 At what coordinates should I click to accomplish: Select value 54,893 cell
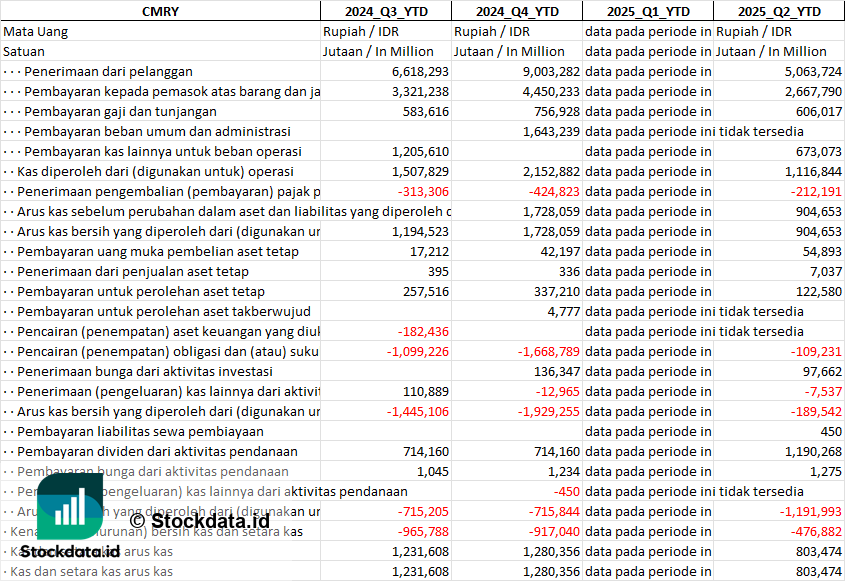pyautogui.click(x=779, y=252)
